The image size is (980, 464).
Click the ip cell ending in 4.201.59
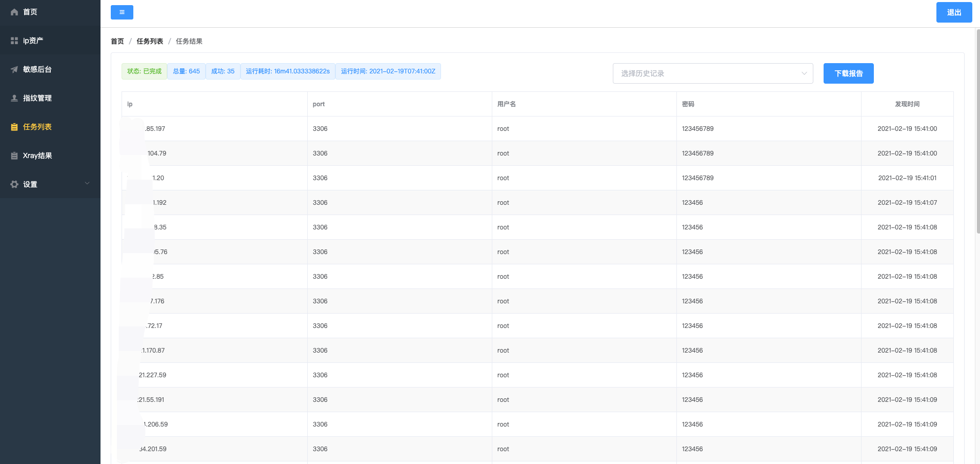point(214,449)
